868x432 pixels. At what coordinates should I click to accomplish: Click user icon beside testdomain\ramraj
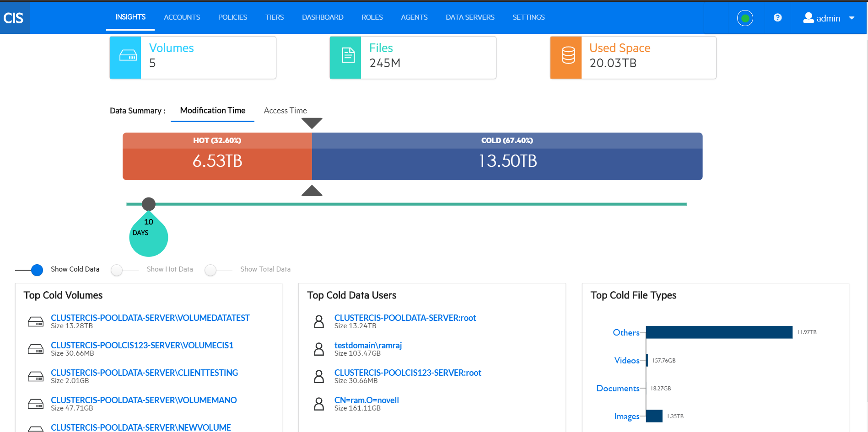[x=319, y=349]
